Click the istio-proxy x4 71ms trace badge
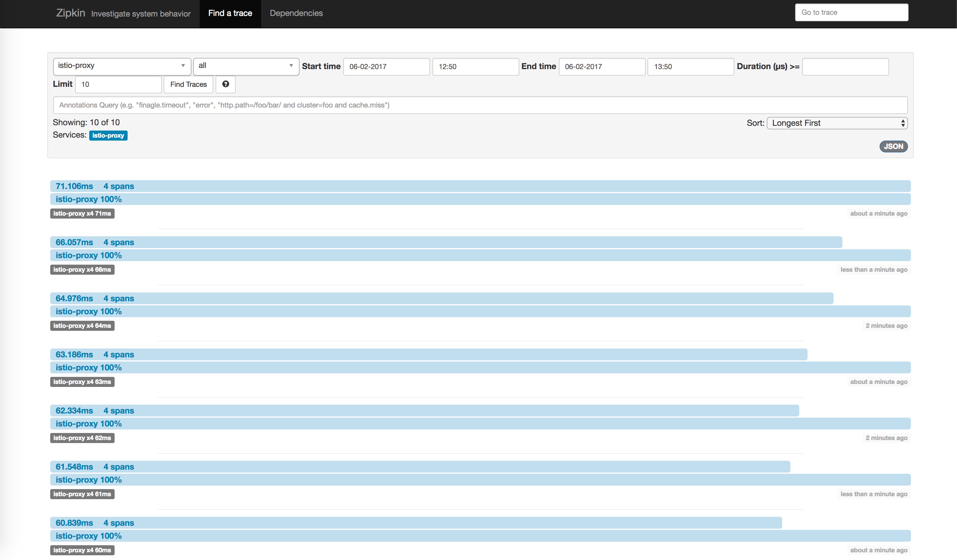Viewport: 957px width, 560px height. click(82, 213)
